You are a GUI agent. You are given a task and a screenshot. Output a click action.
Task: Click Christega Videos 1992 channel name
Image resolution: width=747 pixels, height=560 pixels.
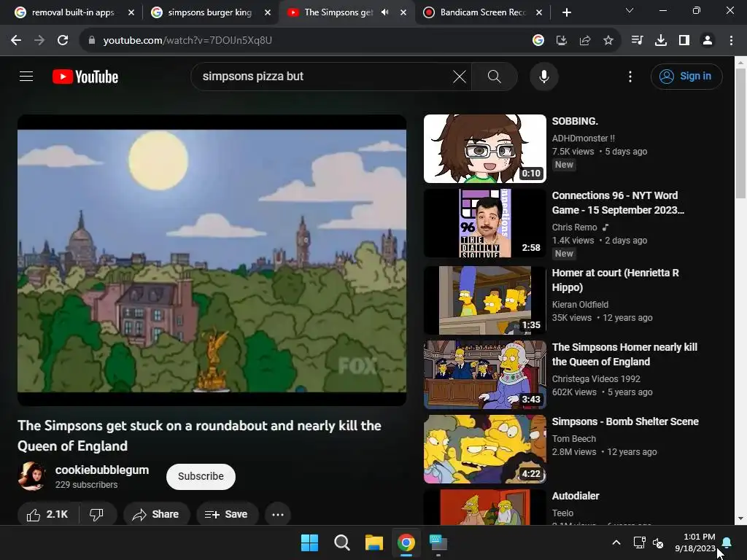pos(596,378)
